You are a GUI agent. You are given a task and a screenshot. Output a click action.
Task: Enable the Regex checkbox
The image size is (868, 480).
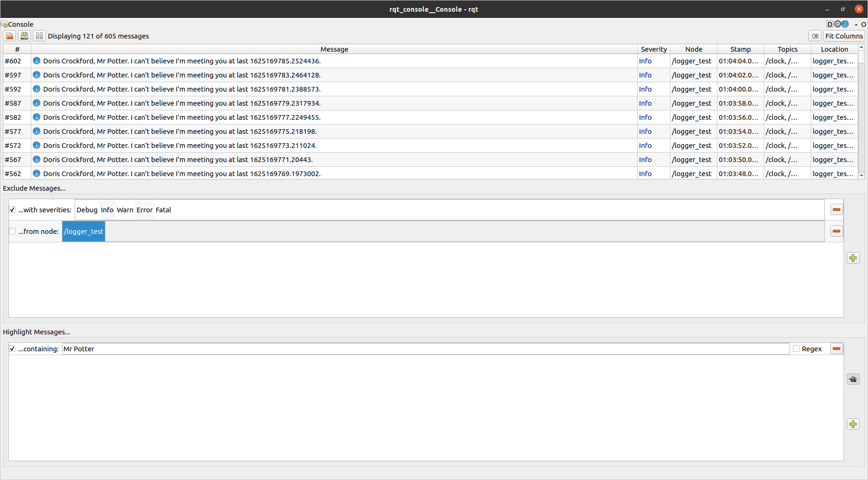(796, 349)
